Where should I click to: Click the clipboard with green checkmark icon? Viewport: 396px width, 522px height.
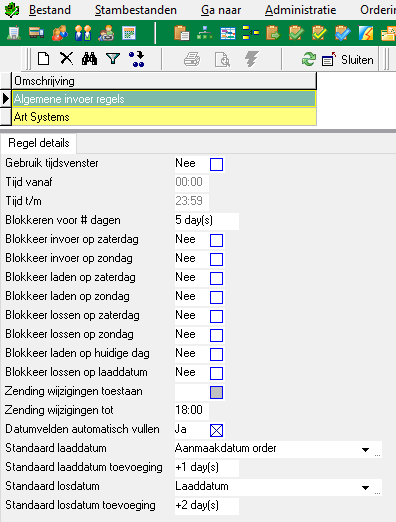click(x=296, y=33)
